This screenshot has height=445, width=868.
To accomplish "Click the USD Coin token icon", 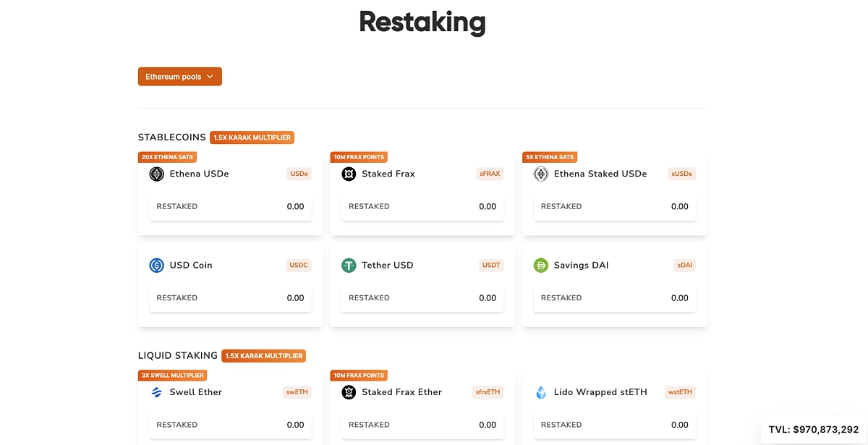I will tap(157, 266).
